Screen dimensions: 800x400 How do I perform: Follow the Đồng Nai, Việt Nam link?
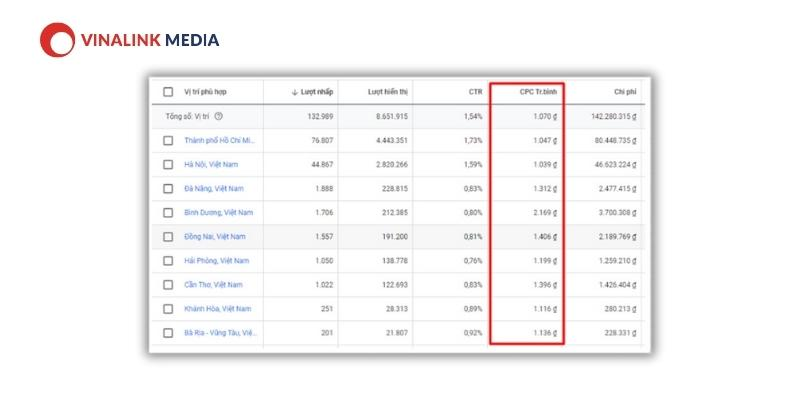[x=215, y=236]
